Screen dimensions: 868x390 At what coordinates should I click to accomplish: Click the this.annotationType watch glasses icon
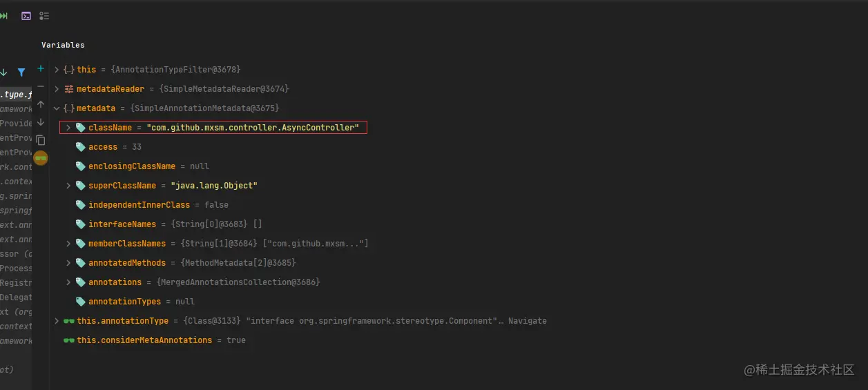(x=69, y=321)
